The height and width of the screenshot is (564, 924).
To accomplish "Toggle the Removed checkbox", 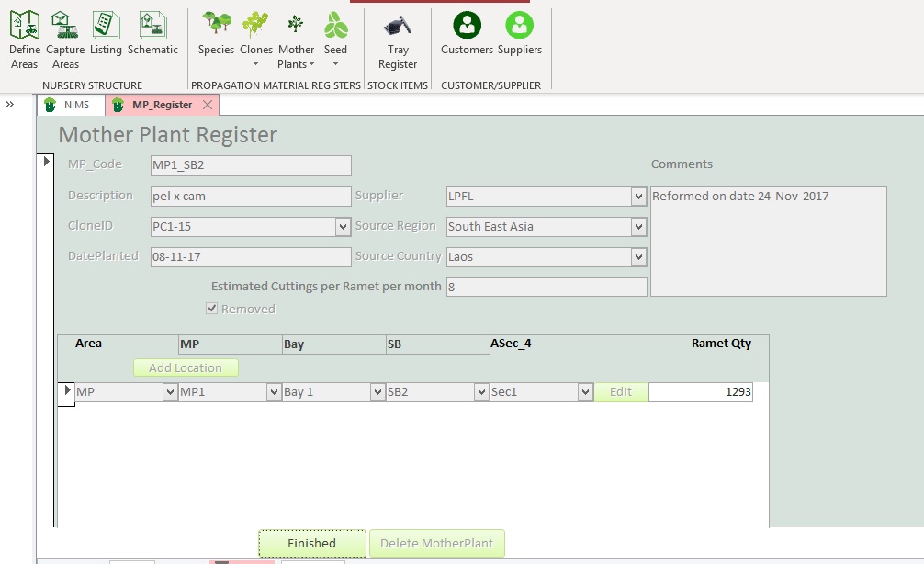I will click(x=212, y=309).
